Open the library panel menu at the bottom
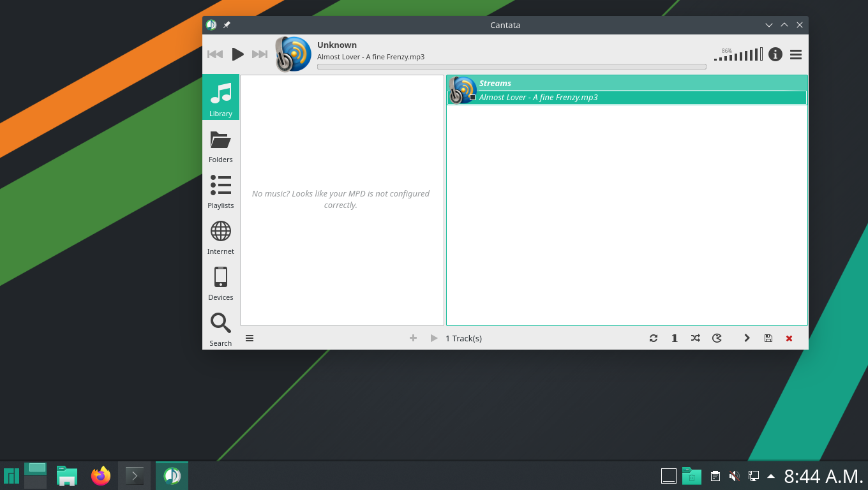The image size is (868, 490). (x=250, y=338)
